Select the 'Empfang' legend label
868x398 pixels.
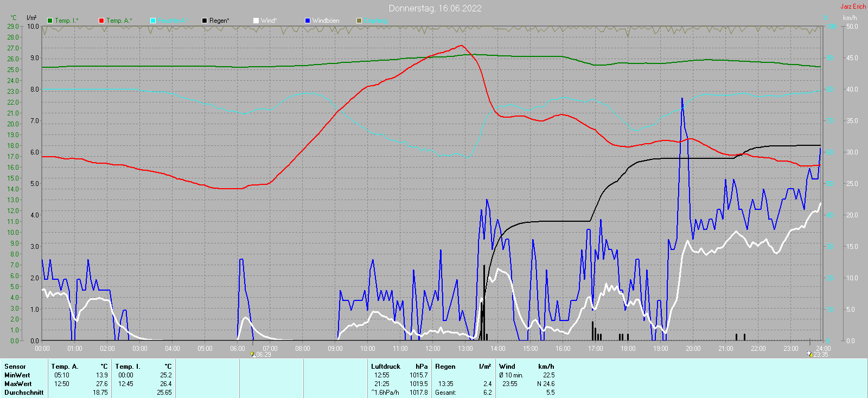click(x=375, y=21)
